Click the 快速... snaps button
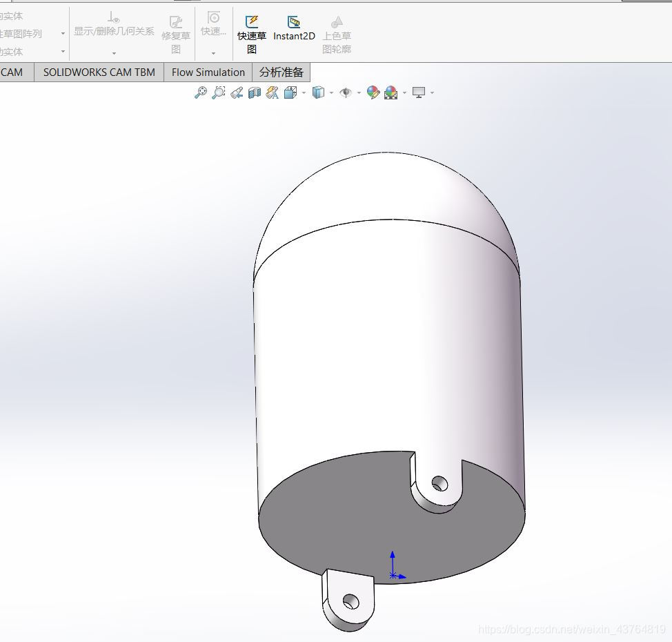 [x=213, y=24]
